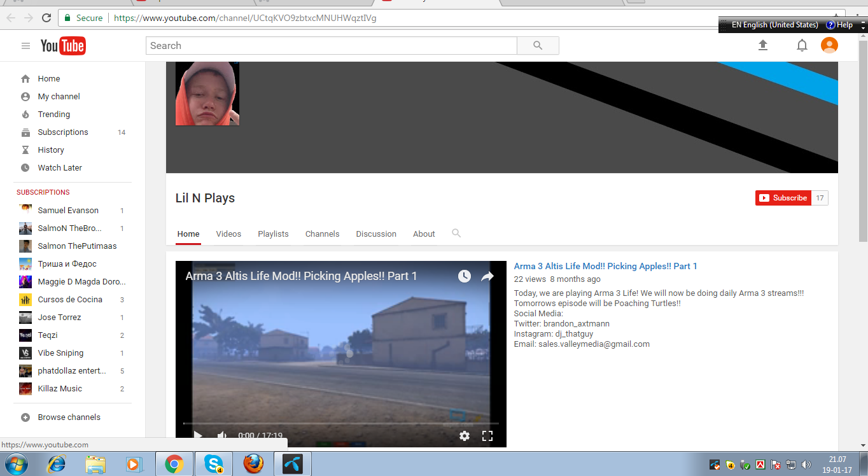
Task: Click the share arrow on the video
Action: tap(487, 276)
